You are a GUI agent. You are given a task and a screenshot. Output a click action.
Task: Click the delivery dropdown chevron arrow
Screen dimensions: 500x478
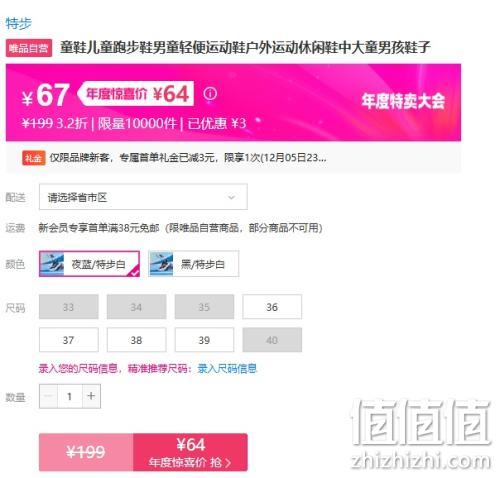(231, 197)
